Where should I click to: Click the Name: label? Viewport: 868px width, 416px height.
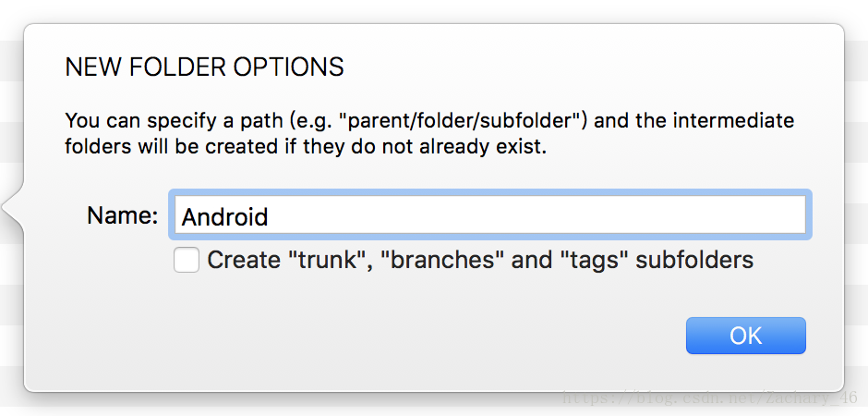tap(122, 215)
